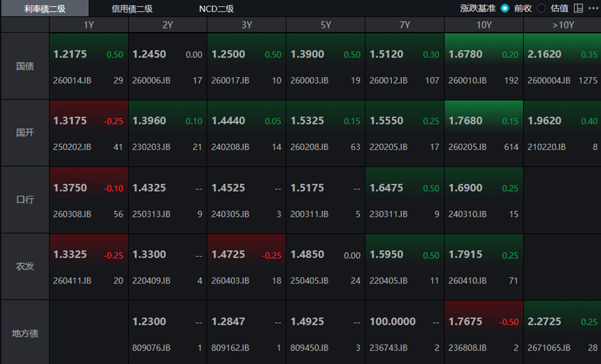Open the three-dot more options menu
Image resolution: width=601 pixels, height=364 pixels.
593,8
